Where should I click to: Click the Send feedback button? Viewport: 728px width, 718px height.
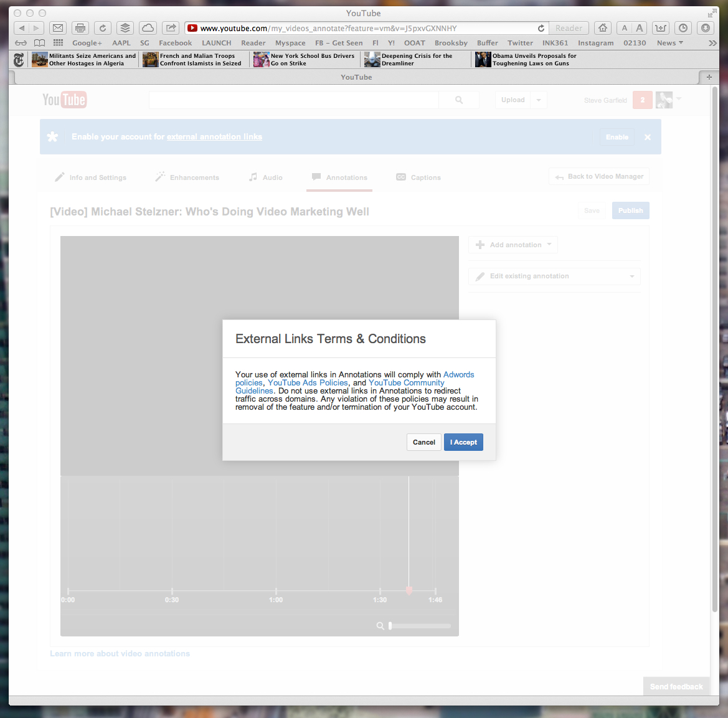point(676,686)
